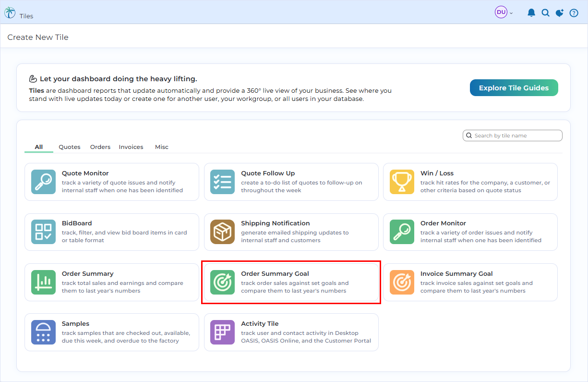Open the Order Summary Goal target icon

(x=222, y=282)
